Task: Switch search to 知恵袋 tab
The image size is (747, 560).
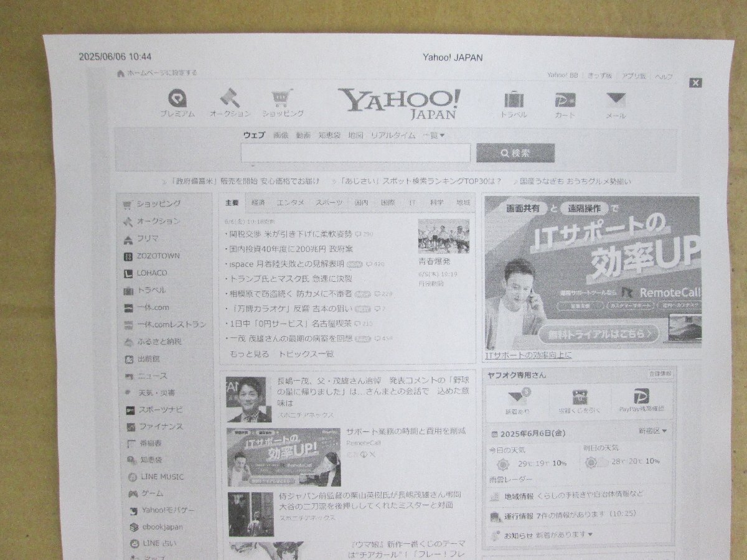Action: point(329,135)
